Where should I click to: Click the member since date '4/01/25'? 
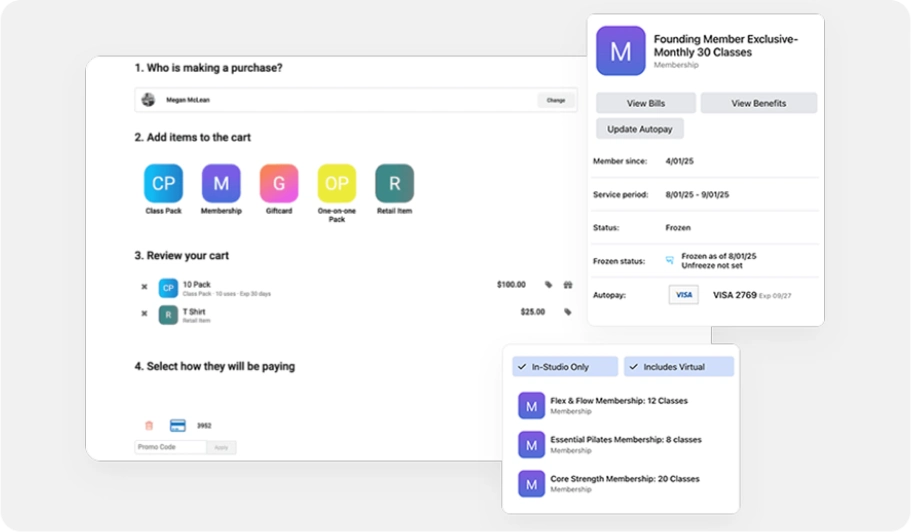click(680, 161)
